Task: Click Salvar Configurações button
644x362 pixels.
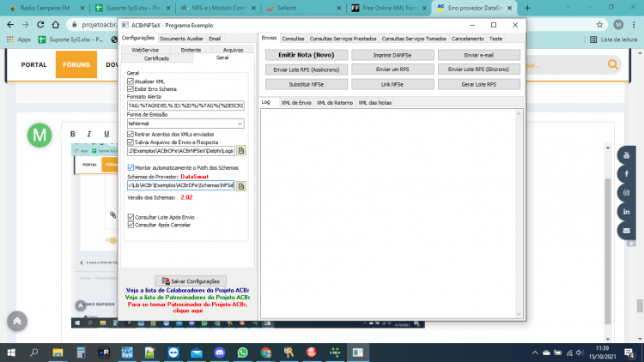Action: coord(191,281)
